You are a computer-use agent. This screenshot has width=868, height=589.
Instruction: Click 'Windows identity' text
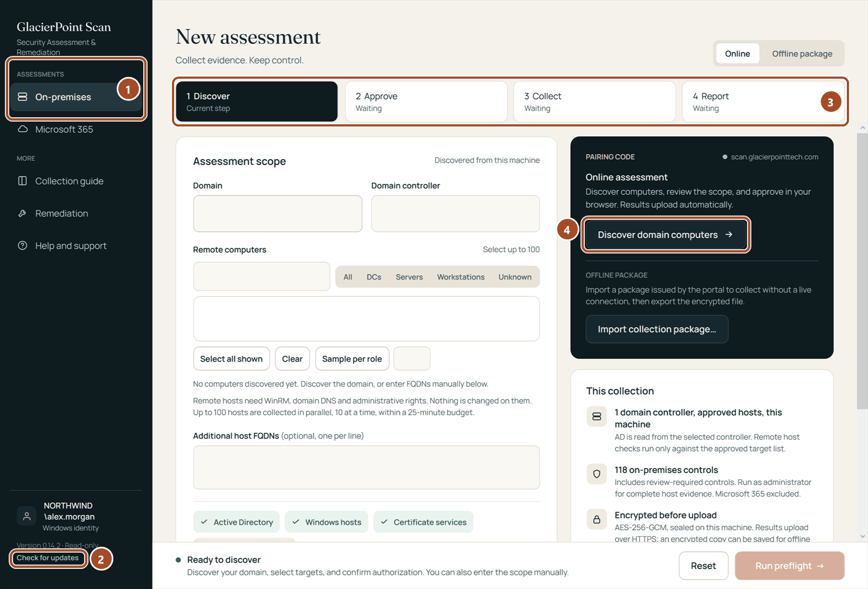pyautogui.click(x=71, y=528)
